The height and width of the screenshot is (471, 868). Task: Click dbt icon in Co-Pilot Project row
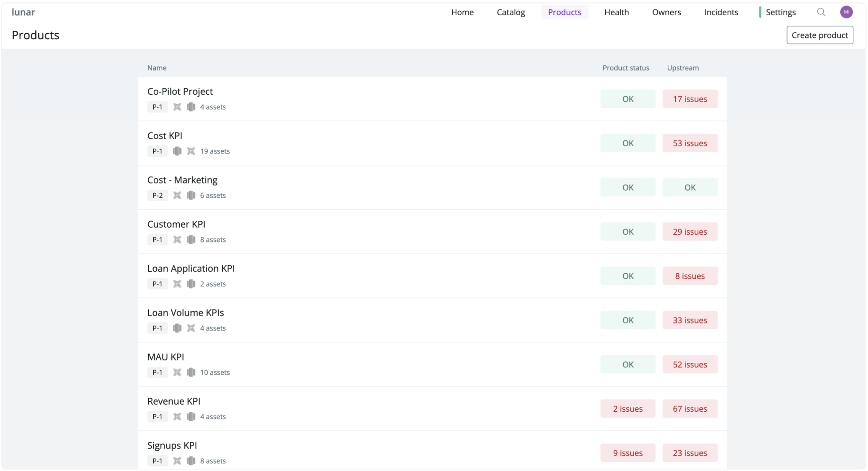click(177, 107)
